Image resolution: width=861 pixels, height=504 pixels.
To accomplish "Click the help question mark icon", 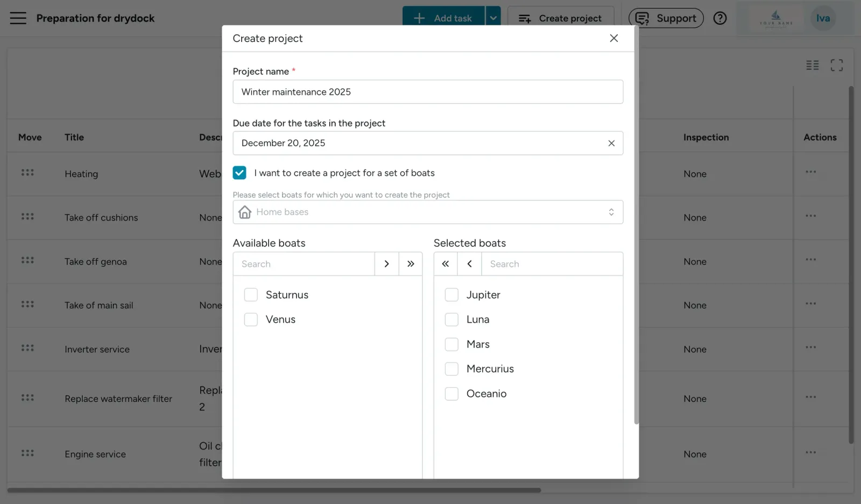I will tap(719, 18).
